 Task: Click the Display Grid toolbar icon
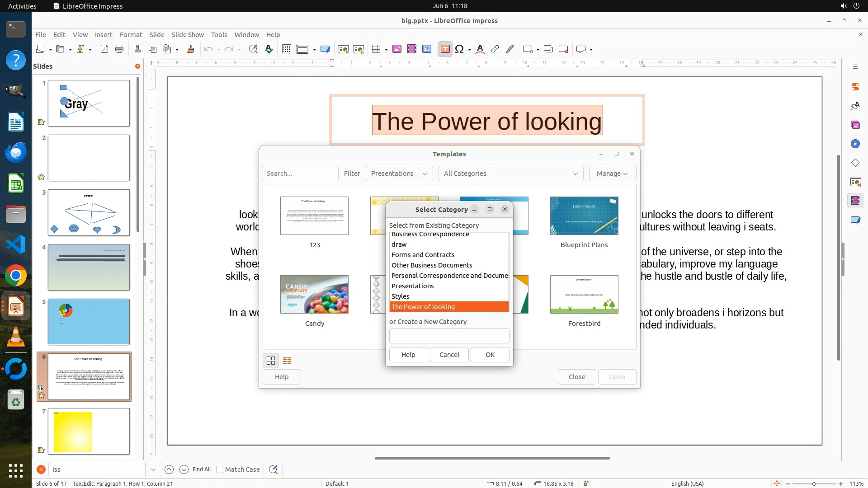click(286, 49)
